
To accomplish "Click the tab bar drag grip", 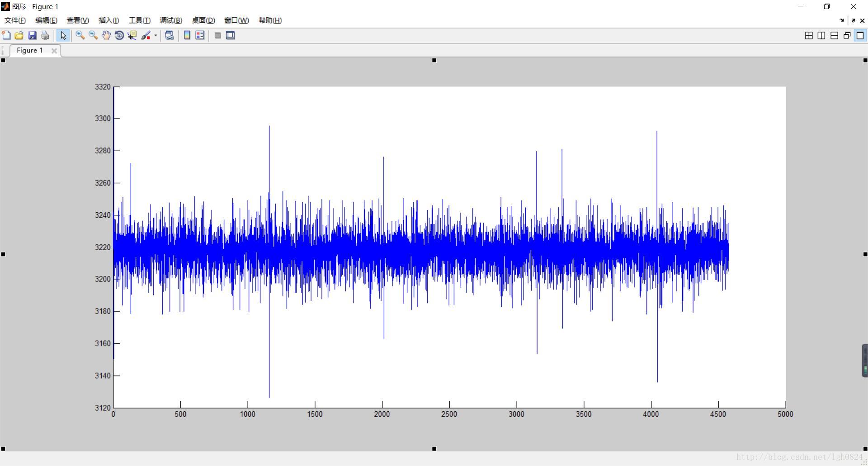I will click(x=3, y=50).
